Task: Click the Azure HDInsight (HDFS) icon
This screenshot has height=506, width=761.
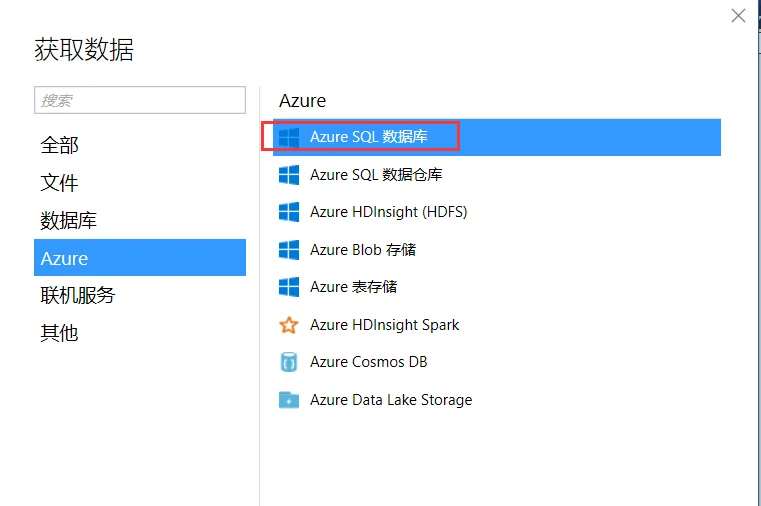Action: [x=289, y=212]
